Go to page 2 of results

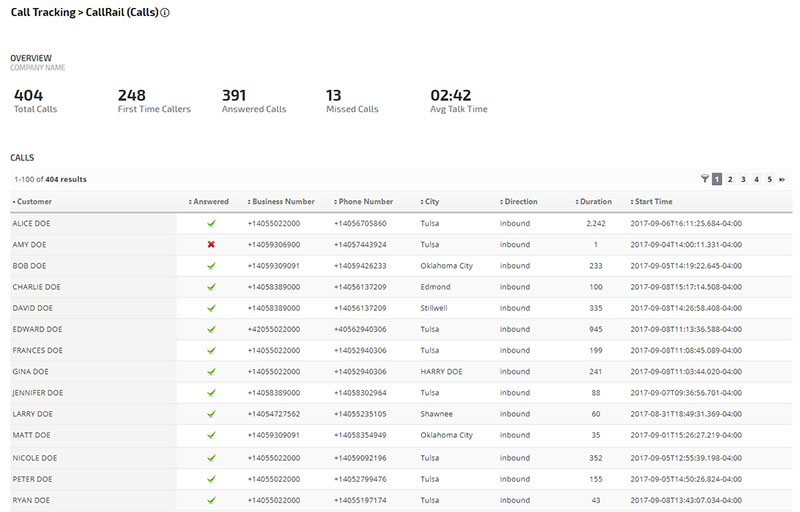tap(730, 179)
